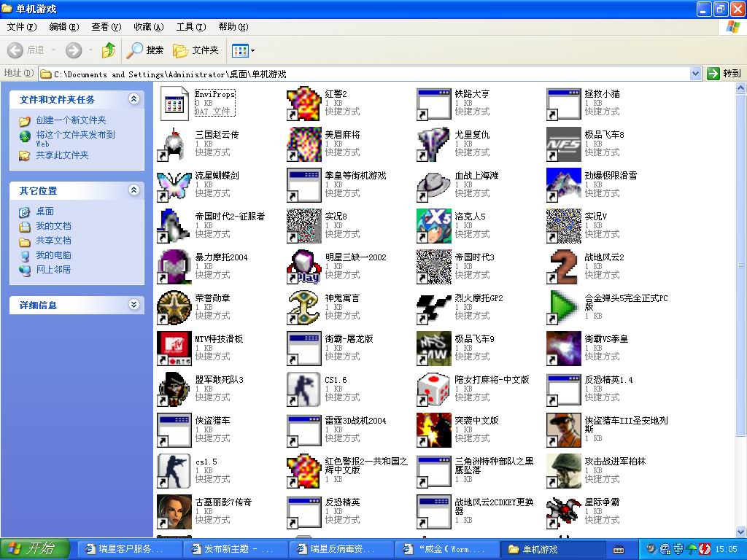Switch to 发布新主题 taskbar window

[x=236, y=549]
